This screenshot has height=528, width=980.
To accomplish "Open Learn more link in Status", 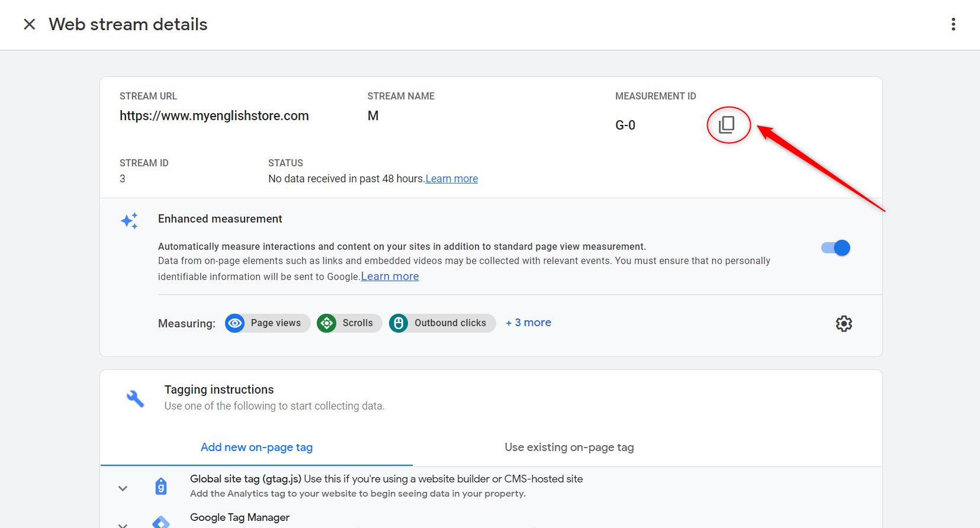I will [x=452, y=179].
